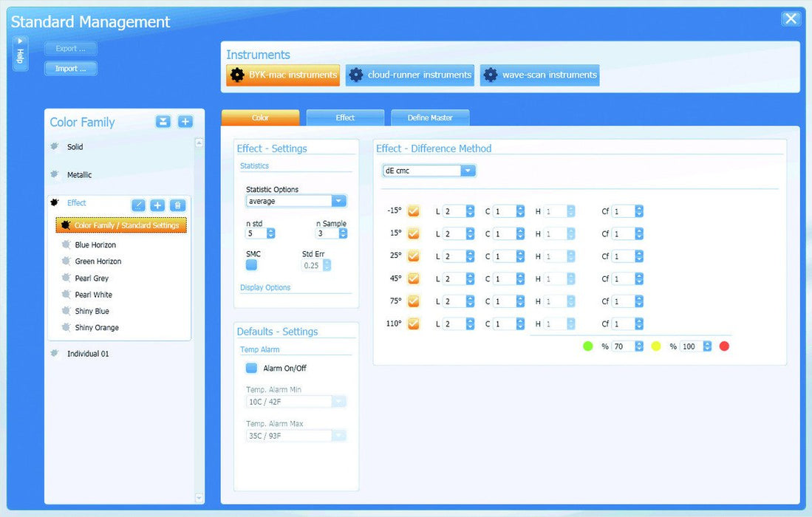The height and width of the screenshot is (517, 812).
Task: Click the n std value field
Action: point(255,233)
